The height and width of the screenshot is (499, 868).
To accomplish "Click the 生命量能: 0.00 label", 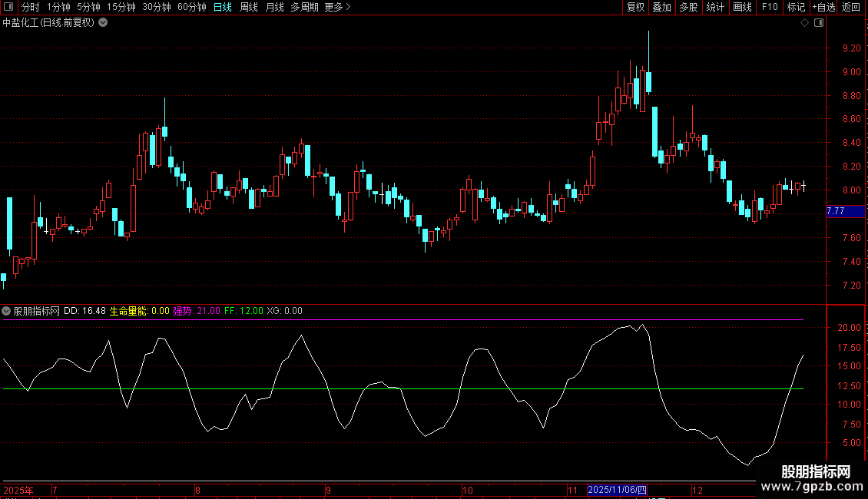I will pos(140,311).
